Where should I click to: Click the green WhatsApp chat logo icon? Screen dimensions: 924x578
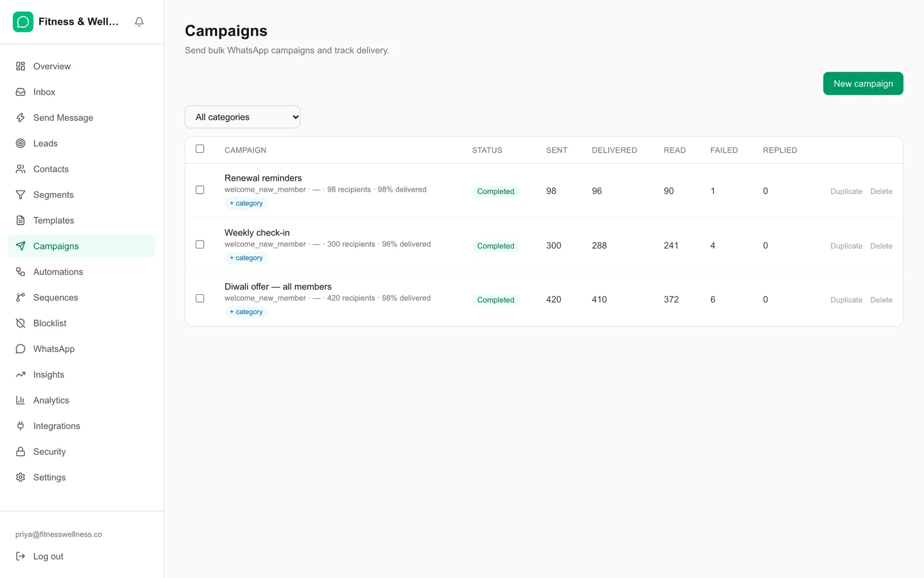pos(23,22)
